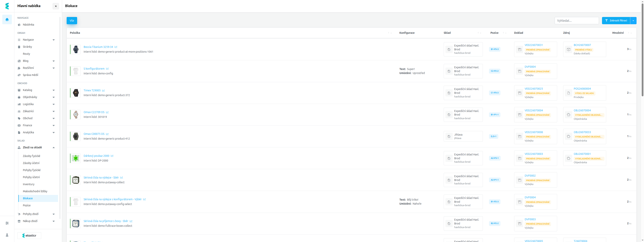The width and height of the screenshot is (644, 242).
Task: Sort table by Položka column arrows
Action: (390, 33)
